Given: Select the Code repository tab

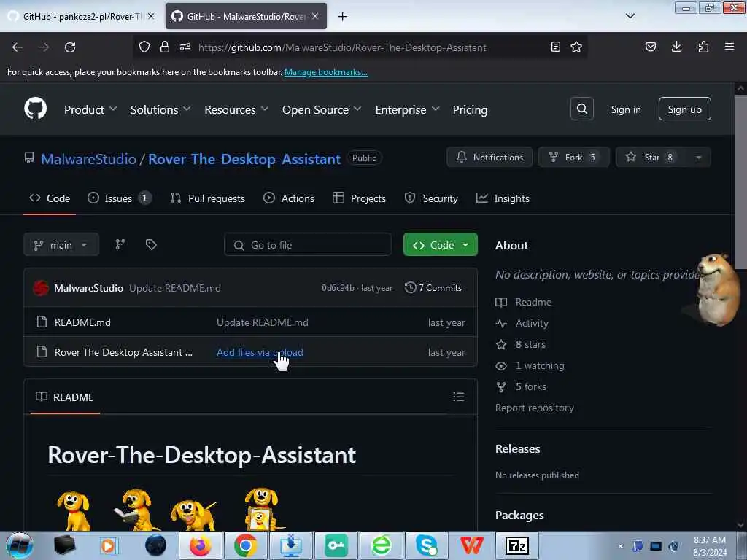Looking at the screenshot, I should 50,198.
